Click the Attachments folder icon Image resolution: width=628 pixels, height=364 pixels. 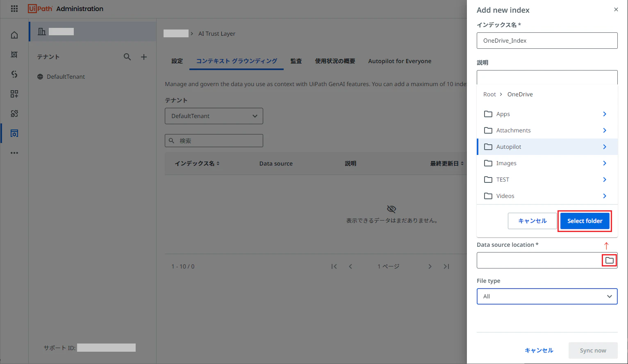[488, 130]
